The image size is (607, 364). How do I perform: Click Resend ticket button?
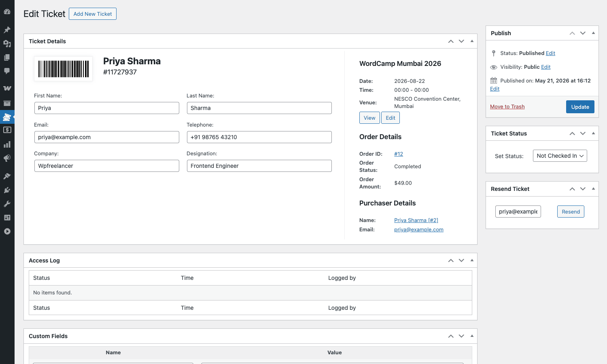click(571, 212)
